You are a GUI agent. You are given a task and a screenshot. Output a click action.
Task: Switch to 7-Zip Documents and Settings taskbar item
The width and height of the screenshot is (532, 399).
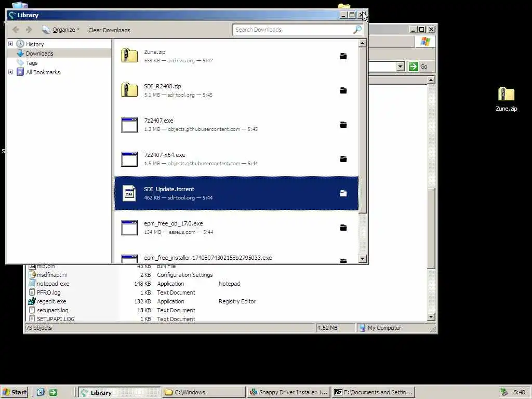(374, 392)
